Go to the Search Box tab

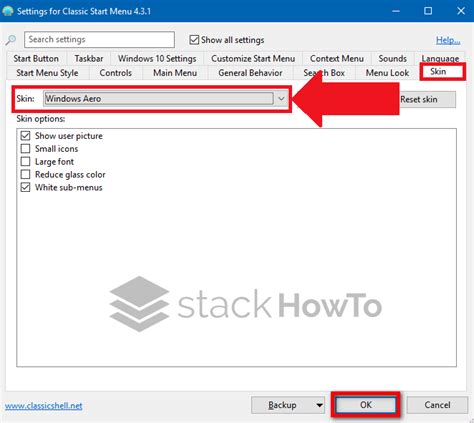pos(324,73)
